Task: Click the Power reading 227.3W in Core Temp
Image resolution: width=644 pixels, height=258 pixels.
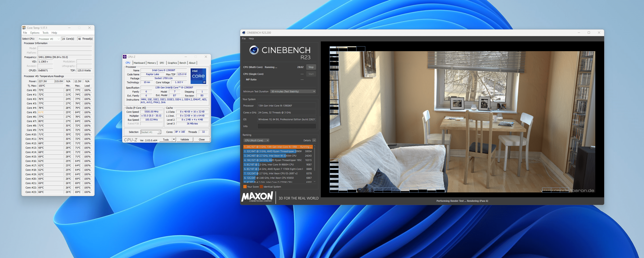Action: tap(46, 81)
